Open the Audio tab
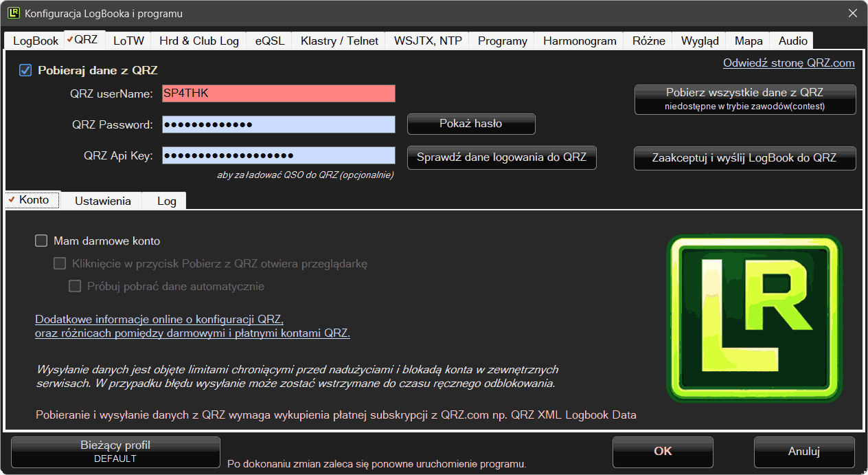The width and height of the screenshot is (868, 475). 792,41
